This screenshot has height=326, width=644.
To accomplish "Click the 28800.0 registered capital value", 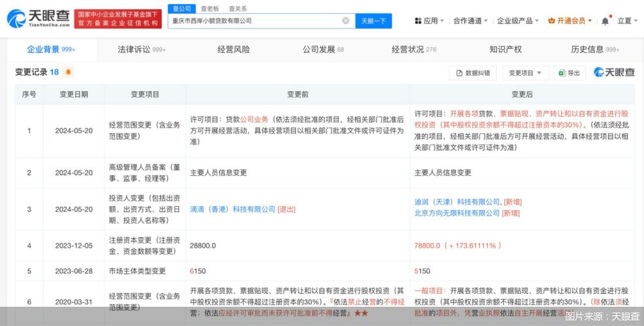I will tap(203, 246).
